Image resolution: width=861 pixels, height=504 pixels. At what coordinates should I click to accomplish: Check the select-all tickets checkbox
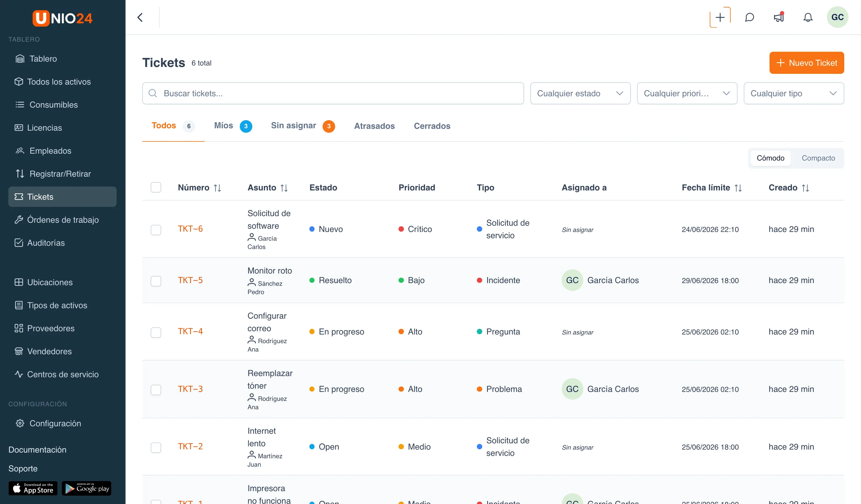point(156,188)
